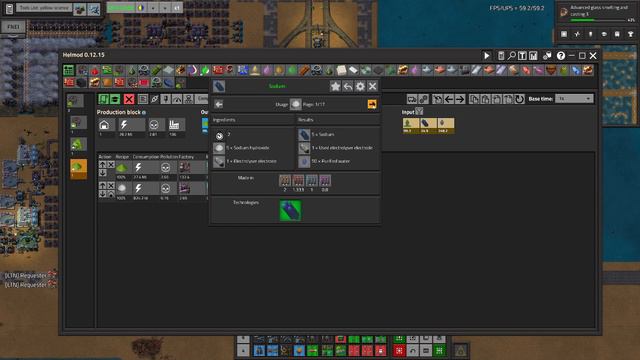Screen dimensions: 640x360
Task: Move first recipe row up with arrow
Action: (x=102, y=164)
